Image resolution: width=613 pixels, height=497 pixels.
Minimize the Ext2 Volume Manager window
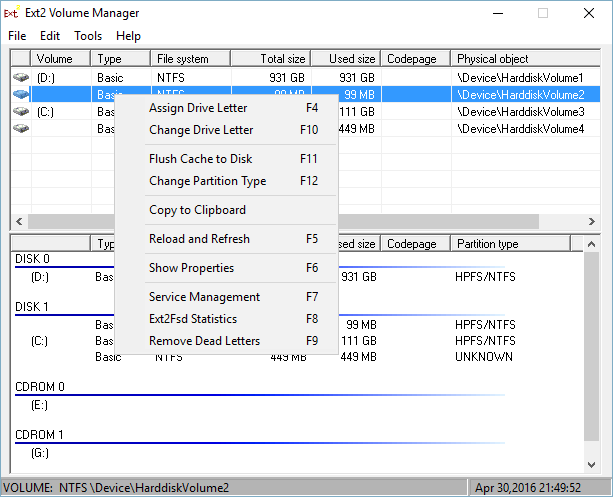(498, 13)
